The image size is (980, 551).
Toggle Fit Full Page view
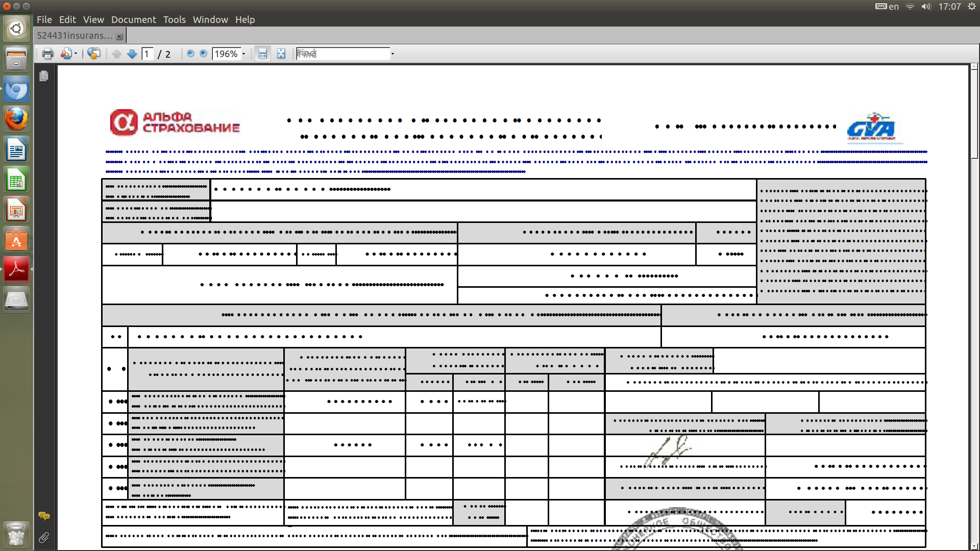pos(281,54)
